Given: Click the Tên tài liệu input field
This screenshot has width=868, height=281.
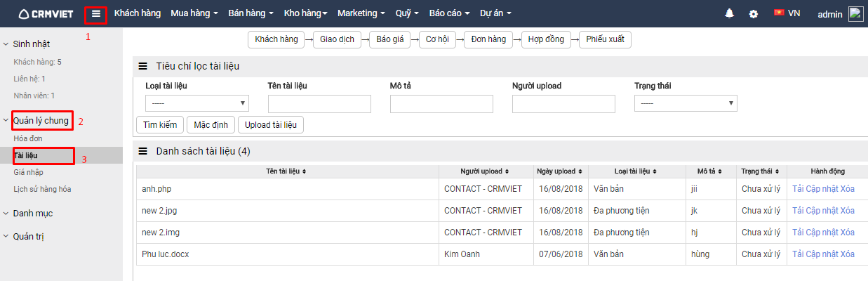Looking at the screenshot, I should 319,104.
